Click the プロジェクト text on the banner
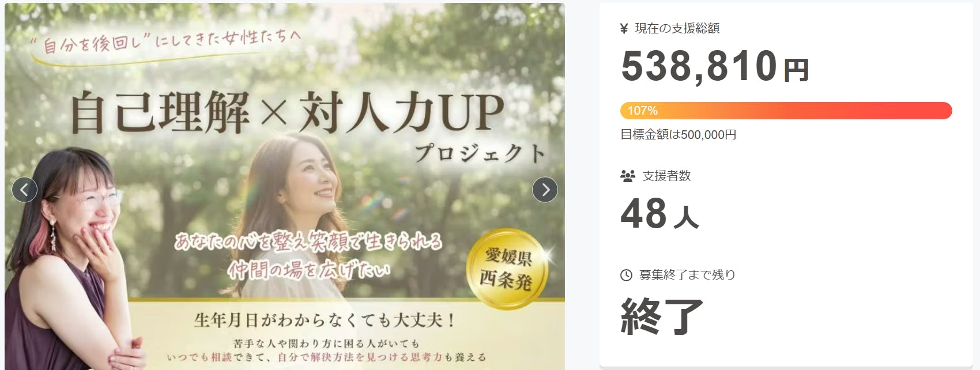 point(480,153)
